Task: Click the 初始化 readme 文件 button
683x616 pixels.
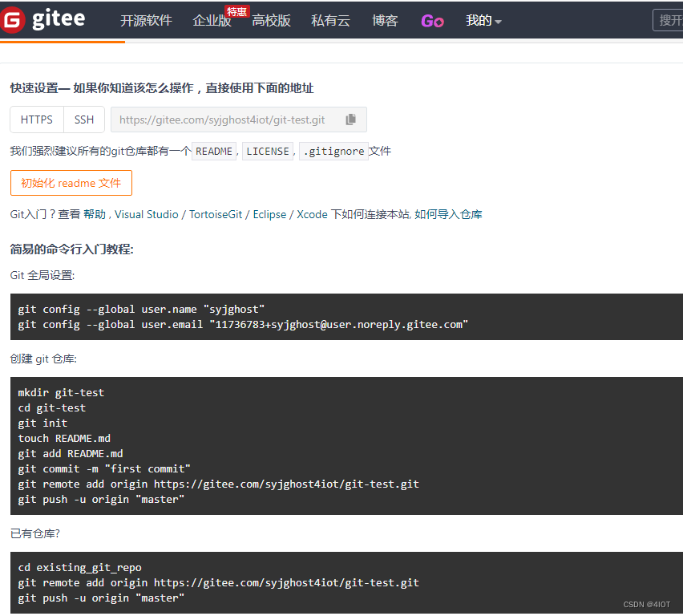Action: (x=71, y=183)
